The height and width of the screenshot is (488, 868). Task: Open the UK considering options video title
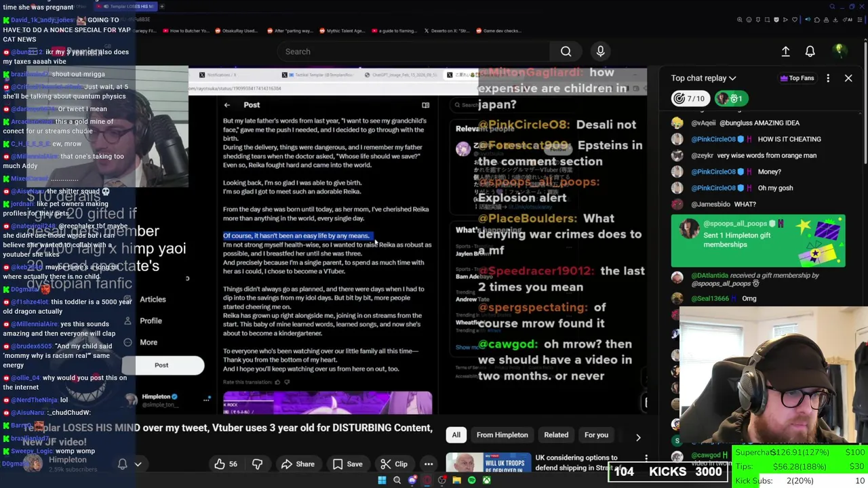click(576, 463)
